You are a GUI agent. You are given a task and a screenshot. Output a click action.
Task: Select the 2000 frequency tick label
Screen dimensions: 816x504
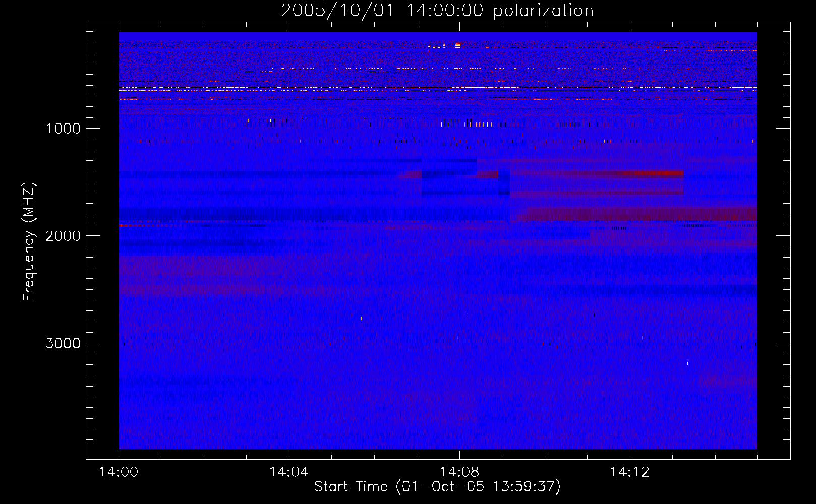click(x=63, y=236)
